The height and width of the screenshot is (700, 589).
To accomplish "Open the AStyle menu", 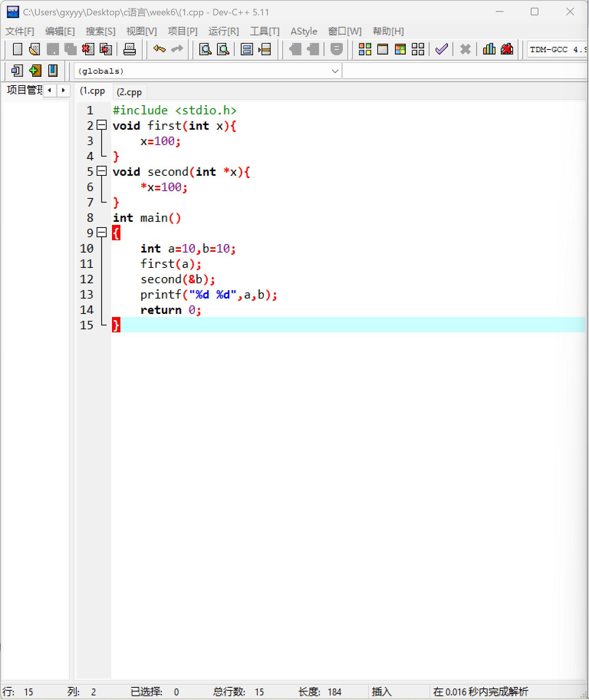I will click(304, 31).
